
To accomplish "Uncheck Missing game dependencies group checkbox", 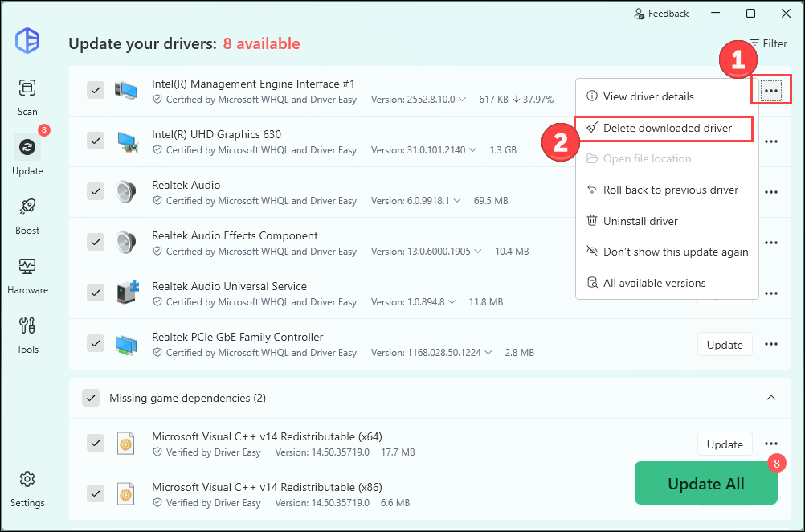I will (92, 398).
